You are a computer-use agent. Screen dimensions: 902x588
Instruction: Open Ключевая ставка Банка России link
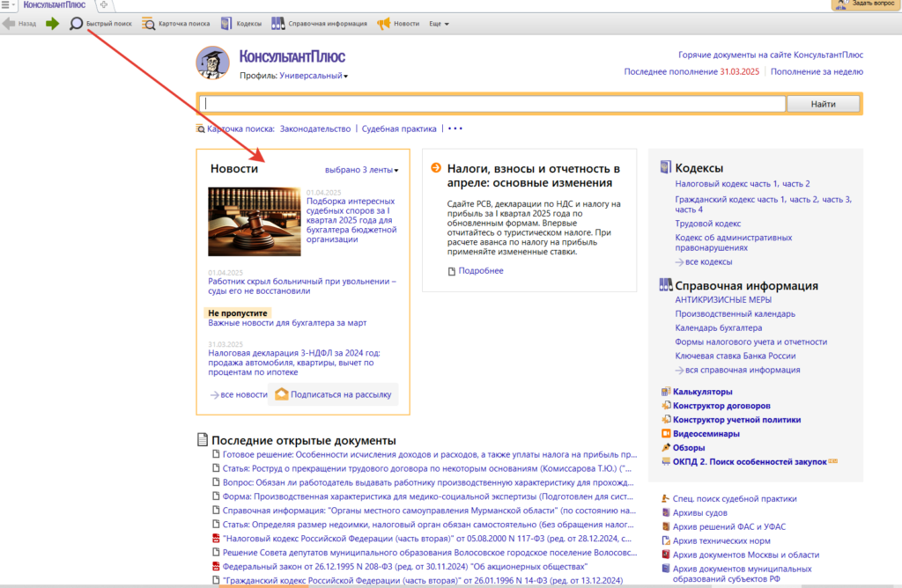[x=736, y=356]
